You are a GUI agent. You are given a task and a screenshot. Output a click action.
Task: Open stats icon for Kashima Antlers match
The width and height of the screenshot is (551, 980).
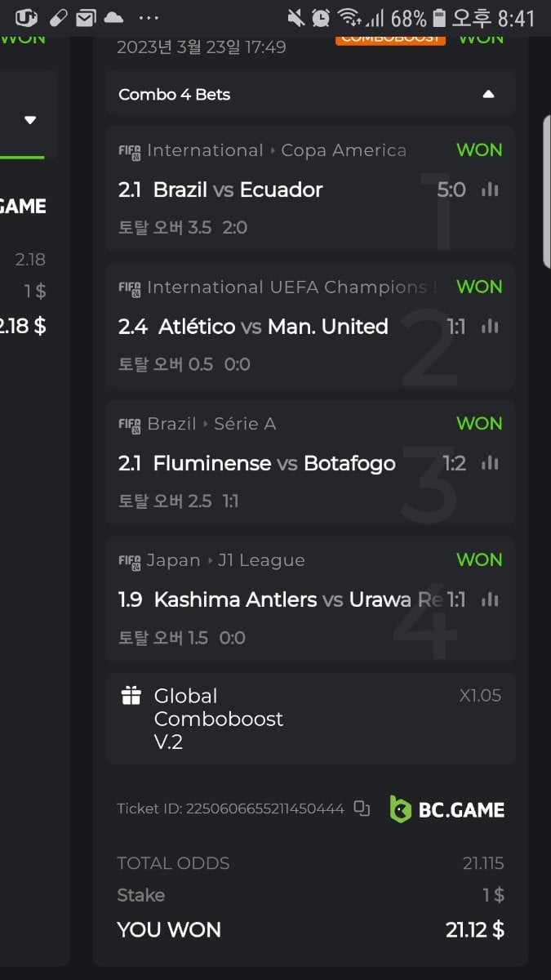coord(490,600)
